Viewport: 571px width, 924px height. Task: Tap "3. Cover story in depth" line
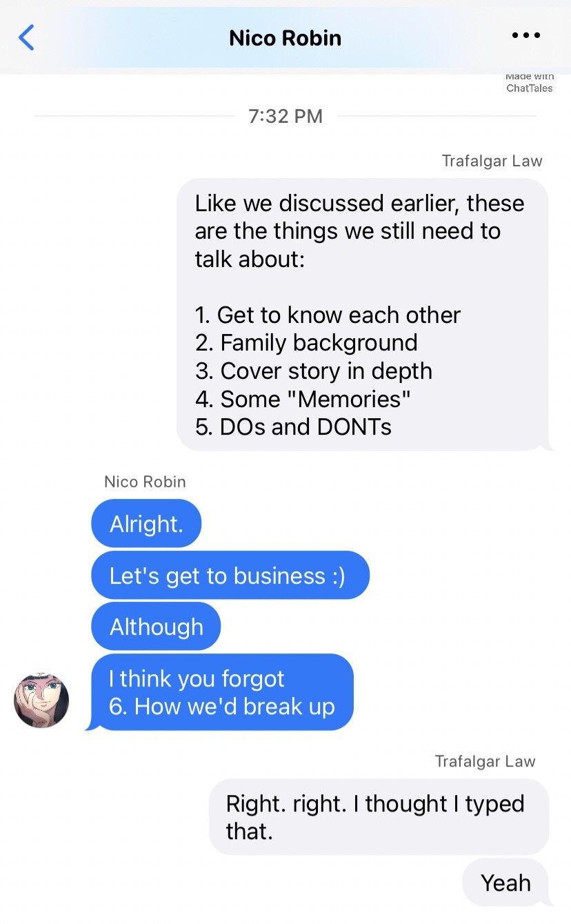click(x=314, y=371)
